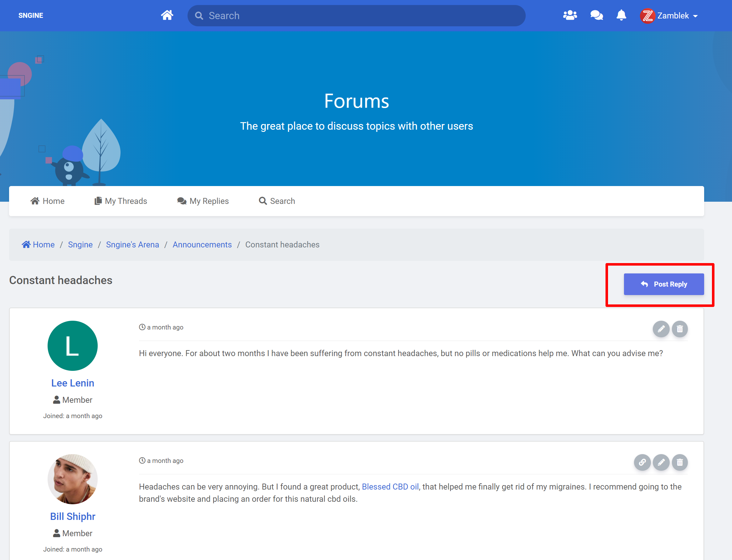Open the My Replies tab
Screen dimensions: 732x560
tap(203, 201)
